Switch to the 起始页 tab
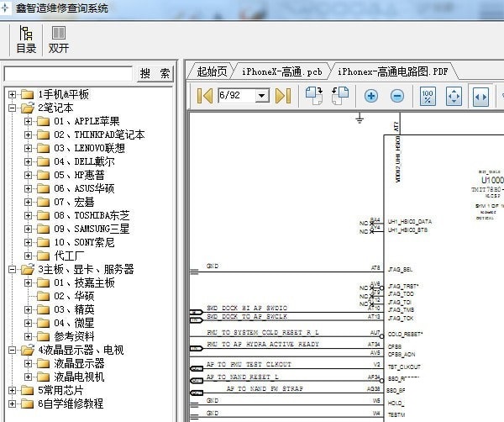This screenshot has height=422, width=504. pos(212,71)
